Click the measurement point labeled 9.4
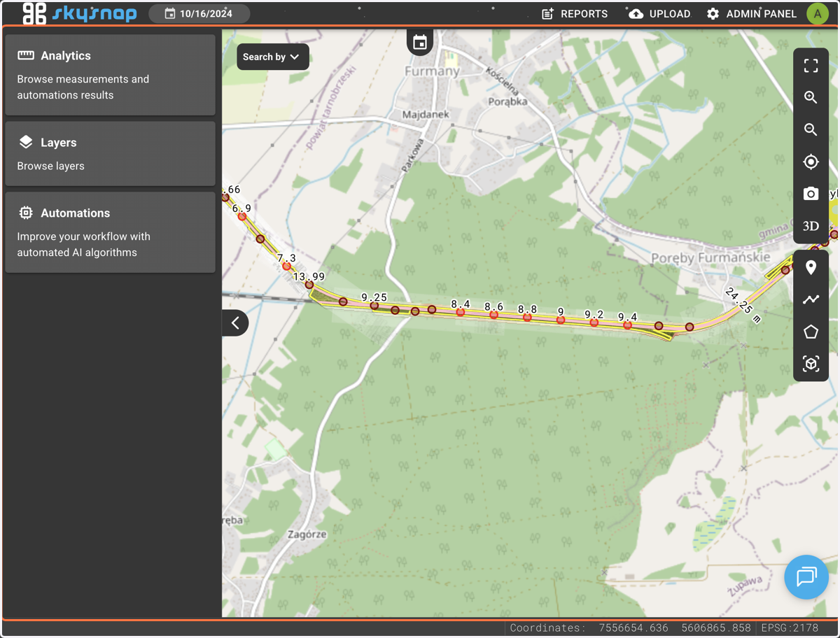This screenshot has height=638, width=840. pyautogui.click(x=627, y=325)
